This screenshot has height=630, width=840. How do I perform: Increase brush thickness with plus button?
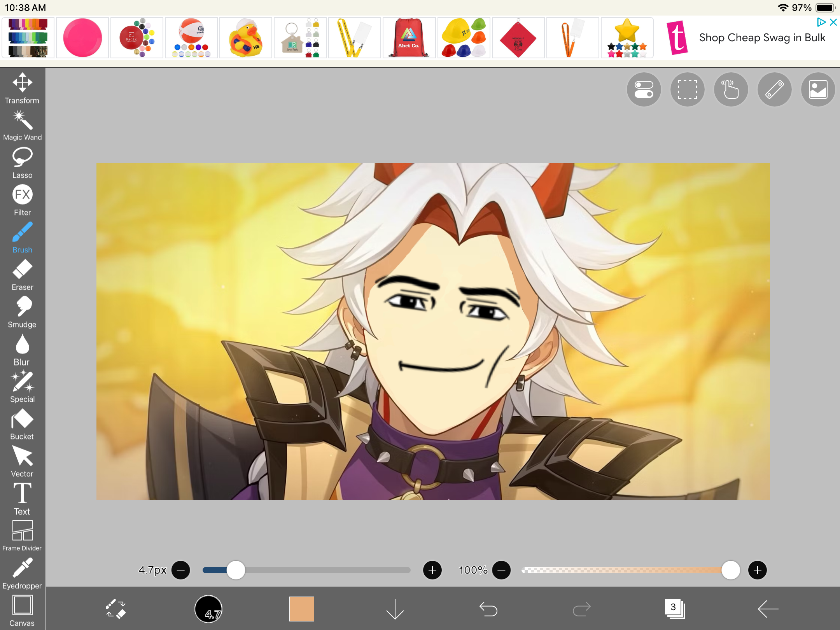tap(432, 570)
